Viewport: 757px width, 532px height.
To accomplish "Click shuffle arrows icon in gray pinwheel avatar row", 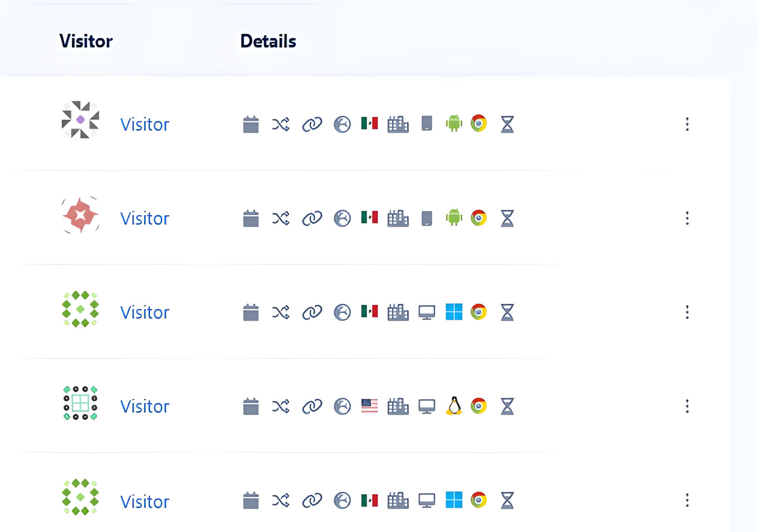I will pyautogui.click(x=281, y=125).
